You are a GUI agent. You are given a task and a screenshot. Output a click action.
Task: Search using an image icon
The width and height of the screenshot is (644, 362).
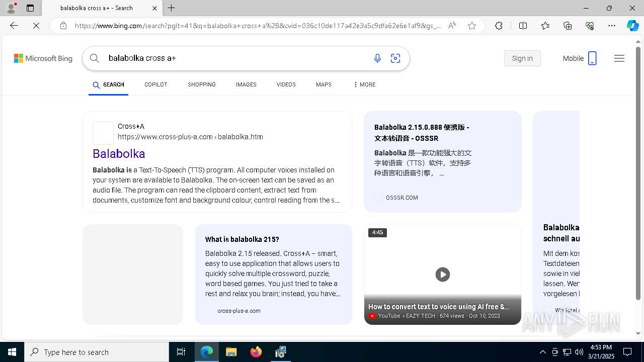pyautogui.click(x=395, y=58)
